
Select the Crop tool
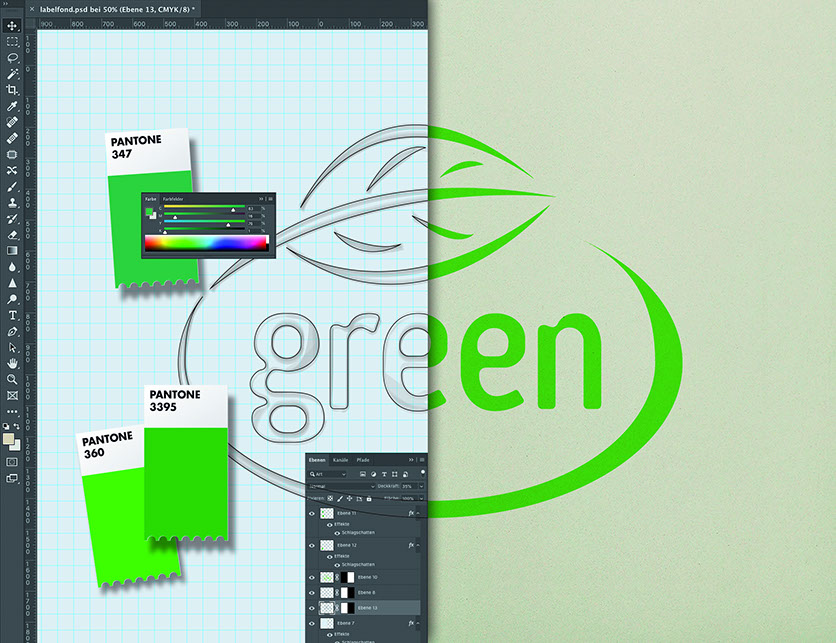coord(13,90)
